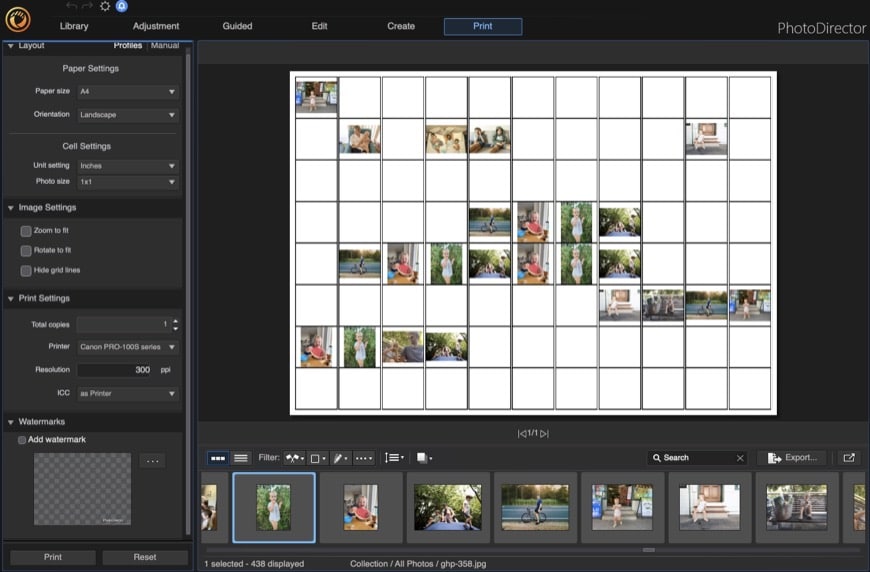The height and width of the screenshot is (572, 870).
Task: Open Photo size 1x1 dropdown
Action: [128, 182]
